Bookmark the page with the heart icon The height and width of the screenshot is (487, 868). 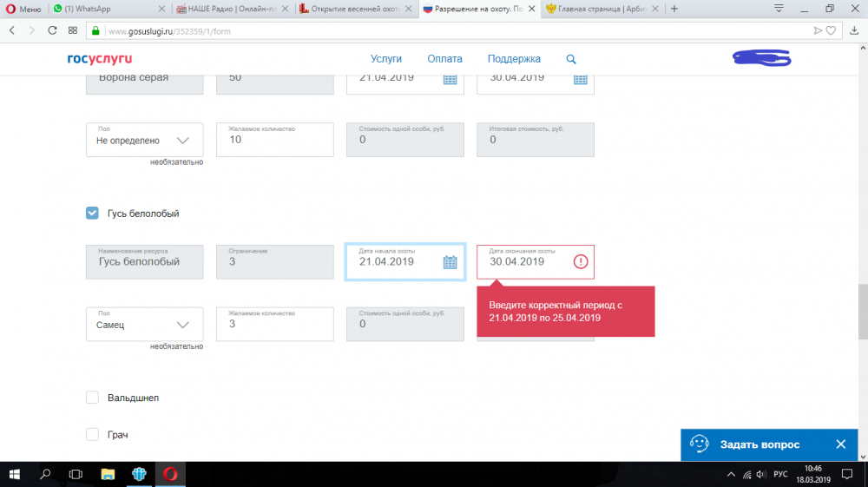(831, 30)
